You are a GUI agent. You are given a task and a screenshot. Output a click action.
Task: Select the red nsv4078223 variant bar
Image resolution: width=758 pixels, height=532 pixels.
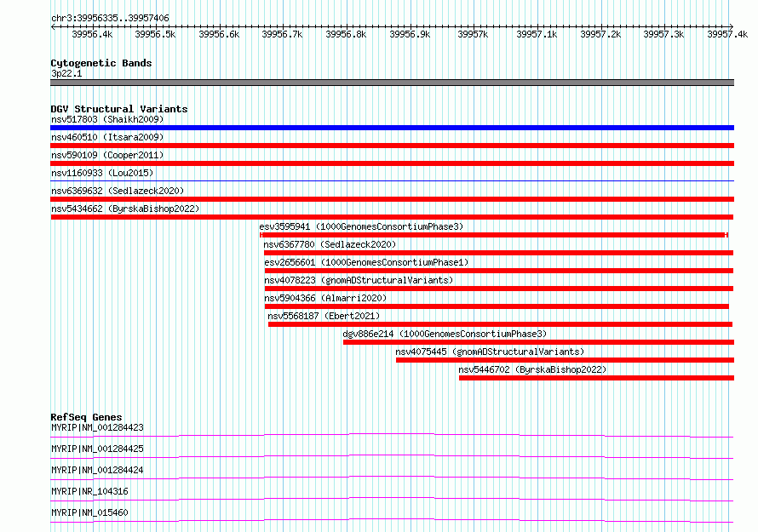click(499, 289)
